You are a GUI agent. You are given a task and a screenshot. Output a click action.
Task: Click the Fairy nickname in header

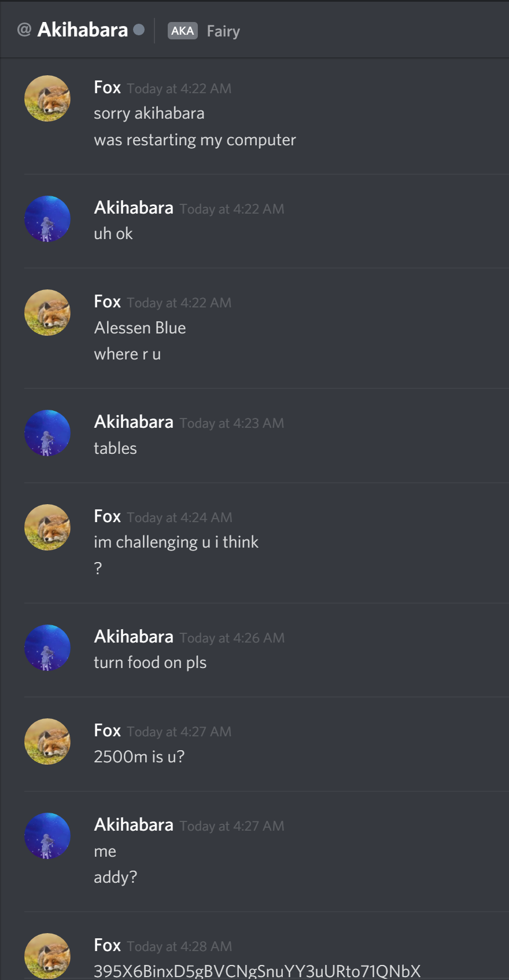(223, 31)
